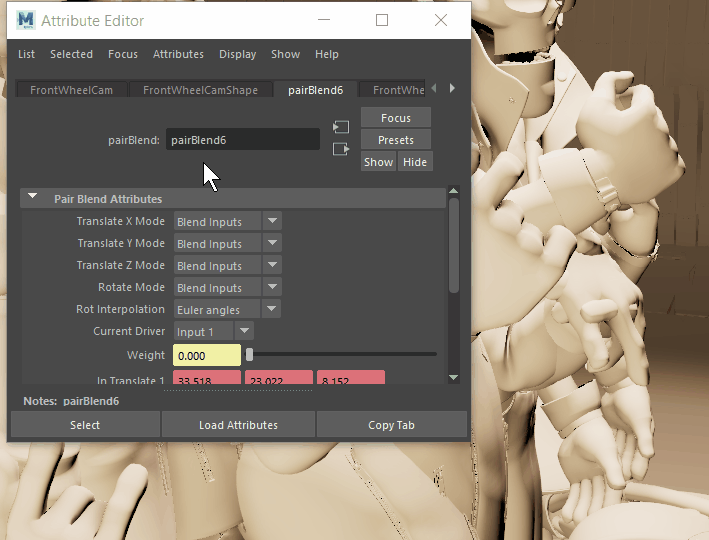Click the Copy Tab button

point(391,425)
